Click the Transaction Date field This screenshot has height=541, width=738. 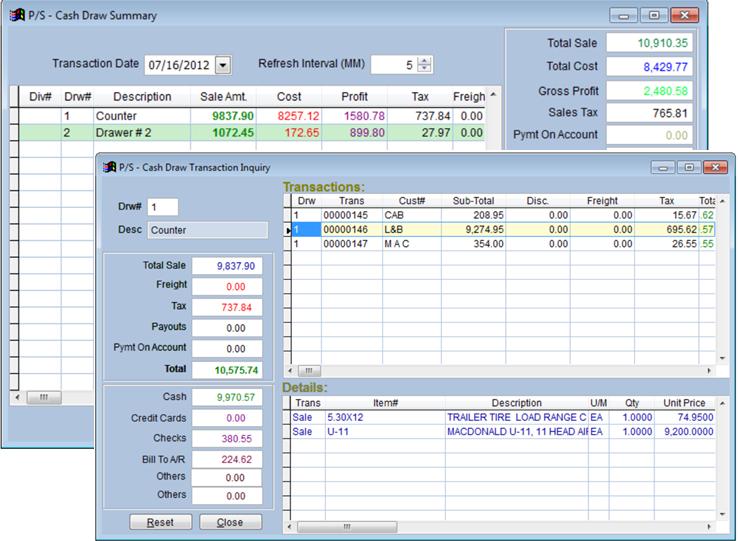[179, 65]
